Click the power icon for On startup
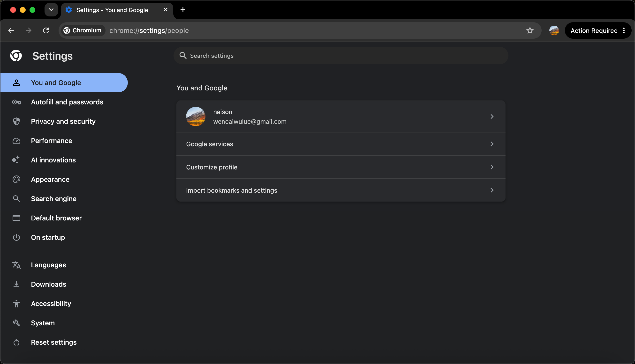This screenshot has height=364, width=635. tap(16, 237)
